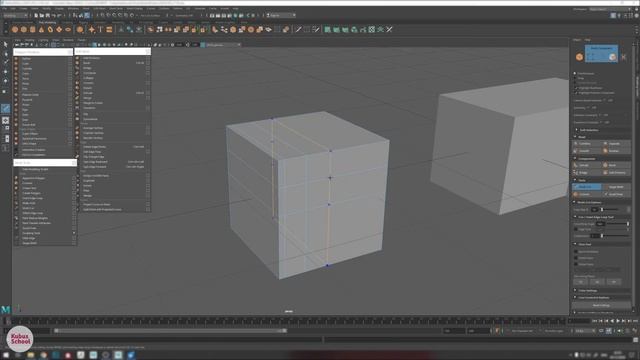
Task: Select the Drag selection radio button
Action: pos(575,78)
